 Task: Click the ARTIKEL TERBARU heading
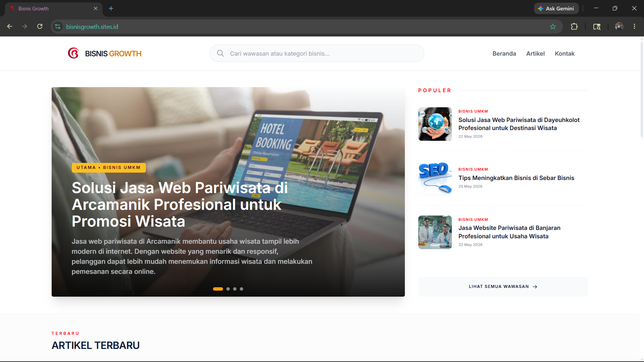coord(96,345)
